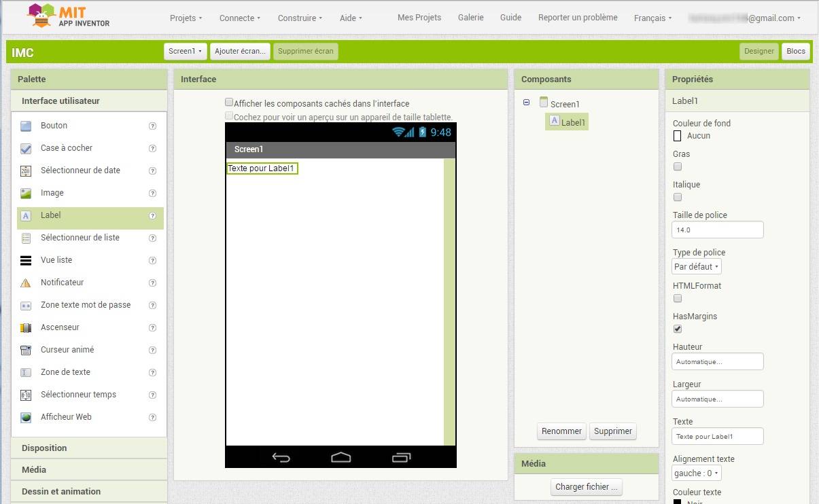Open help for Case à cocher
Image resolution: width=819 pixels, height=504 pixels.
[153, 148]
